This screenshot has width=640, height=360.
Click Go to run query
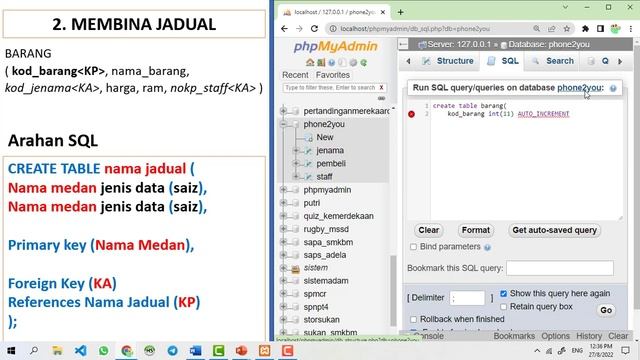[x=606, y=310]
